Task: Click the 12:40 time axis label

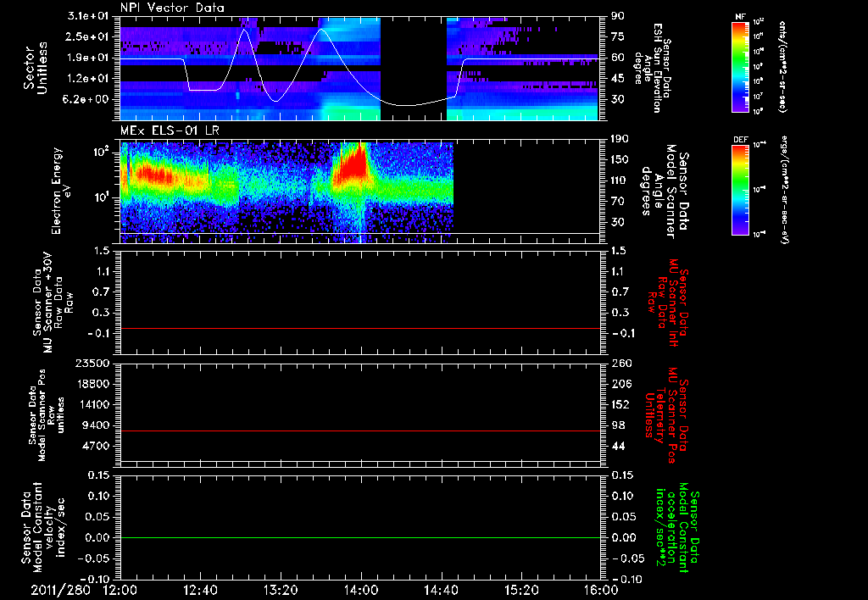Action: 200,590
